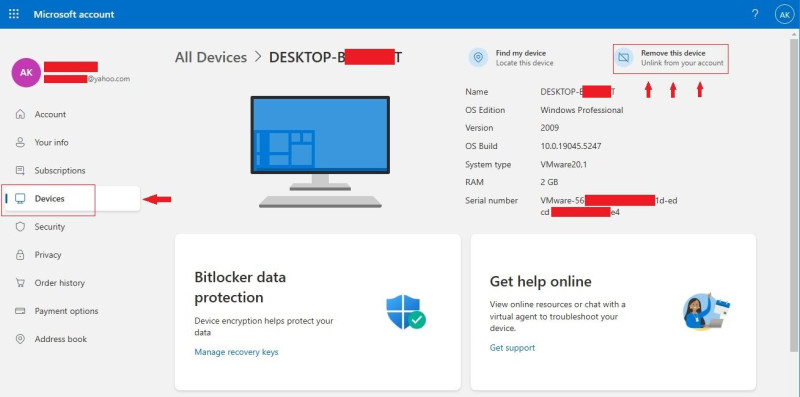Click the yahoo.com email address in sidebar
Screen dimensions: 800x397
coord(87,79)
